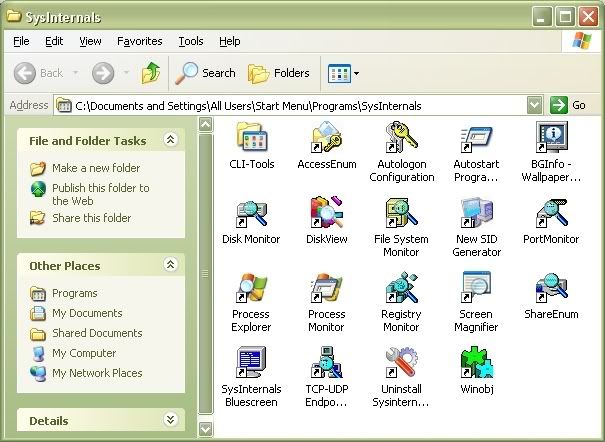The width and height of the screenshot is (605, 442).
Task: Toggle the Folders pane button
Action: (279, 73)
